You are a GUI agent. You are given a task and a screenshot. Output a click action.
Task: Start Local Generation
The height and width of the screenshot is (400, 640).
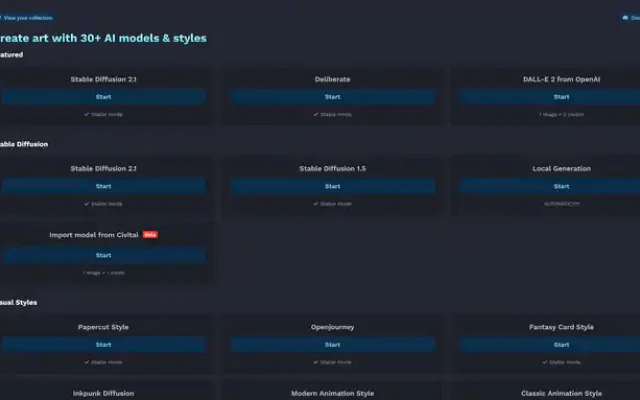(550, 186)
